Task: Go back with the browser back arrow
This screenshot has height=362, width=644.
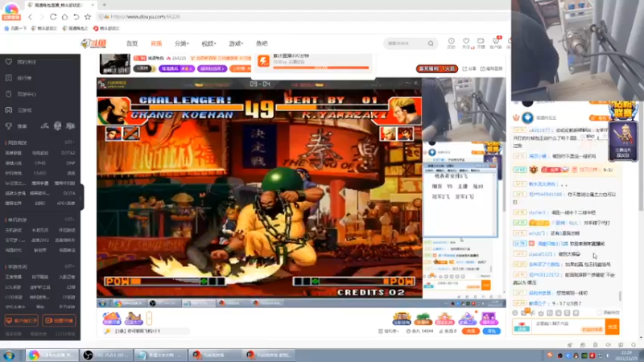Action: coord(30,17)
